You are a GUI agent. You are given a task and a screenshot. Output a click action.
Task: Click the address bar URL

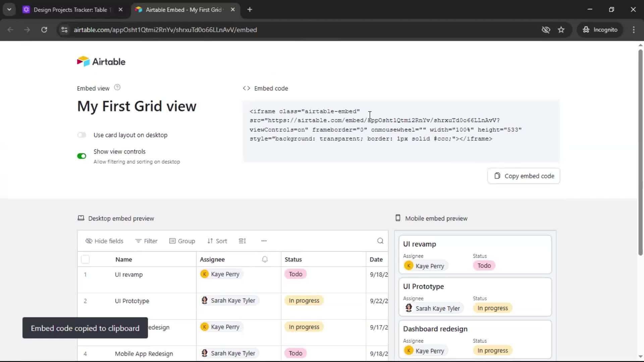(x=165, y=30)
